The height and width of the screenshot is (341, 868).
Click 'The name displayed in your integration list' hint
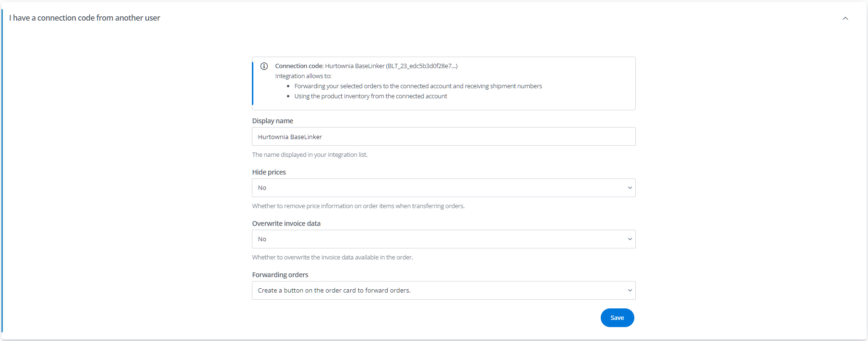click(x=310, y=155)
